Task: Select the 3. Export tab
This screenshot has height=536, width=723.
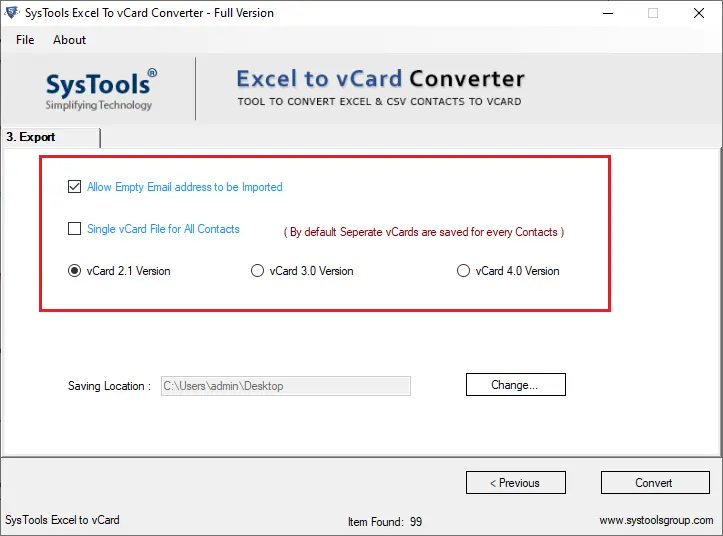Action: coord(51,137)
